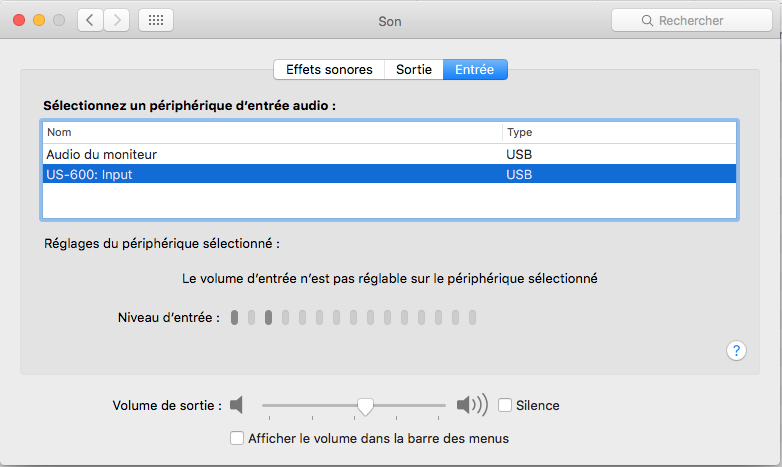Switch to the Effets sonores tab
This screenshot has width=782, height=467.
[329, 69]
